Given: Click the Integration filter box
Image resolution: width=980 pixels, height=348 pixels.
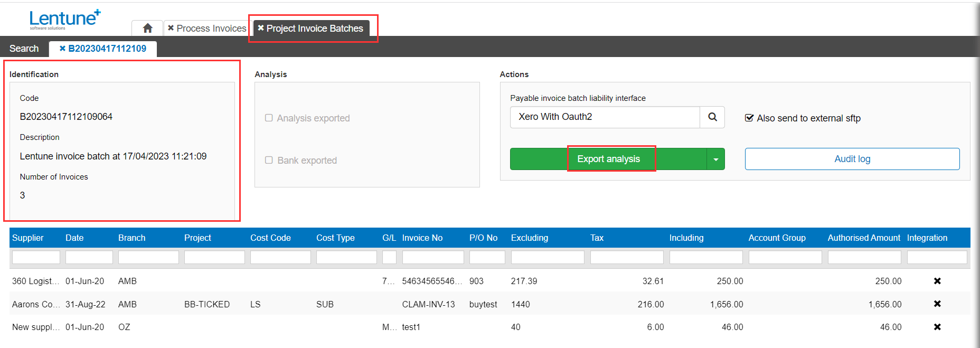Looking at the screenshot, I should (x=937, y=257).
